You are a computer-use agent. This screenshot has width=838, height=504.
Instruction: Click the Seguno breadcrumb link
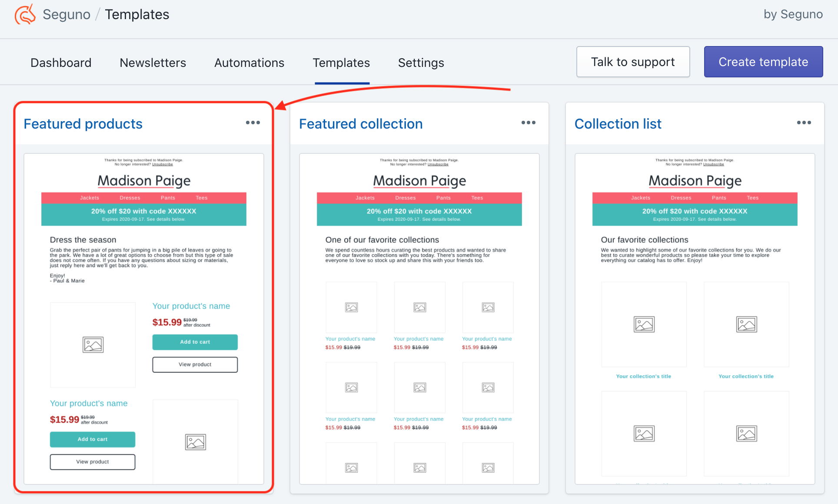67,14
